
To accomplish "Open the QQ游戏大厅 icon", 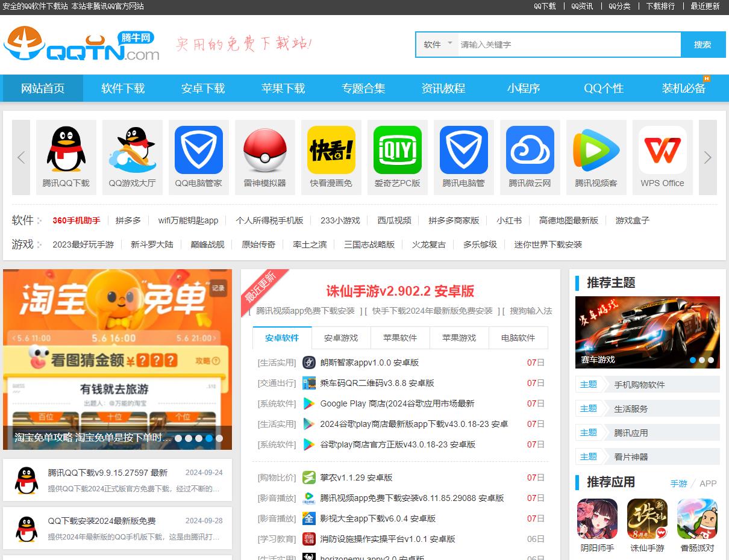I will (133, 150).
